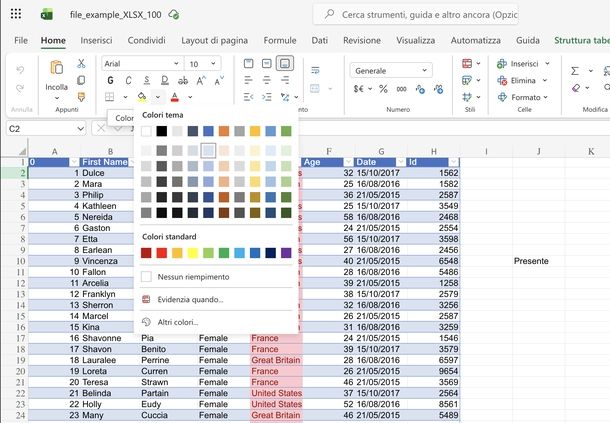This screenshot has width=610, height=423.
Task: Click the red font color A icon
Action: pos(175,97)
